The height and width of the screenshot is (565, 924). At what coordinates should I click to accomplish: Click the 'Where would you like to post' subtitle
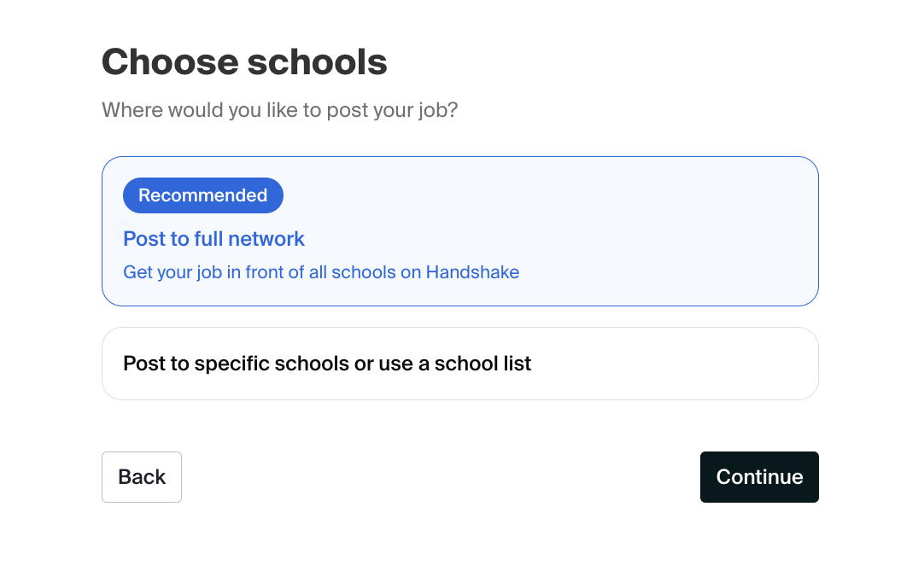click(279, 110)
